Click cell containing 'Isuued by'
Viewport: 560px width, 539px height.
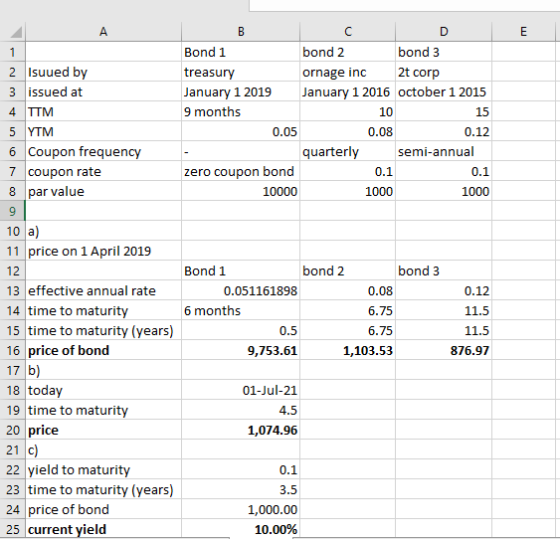tap(104, 72)
